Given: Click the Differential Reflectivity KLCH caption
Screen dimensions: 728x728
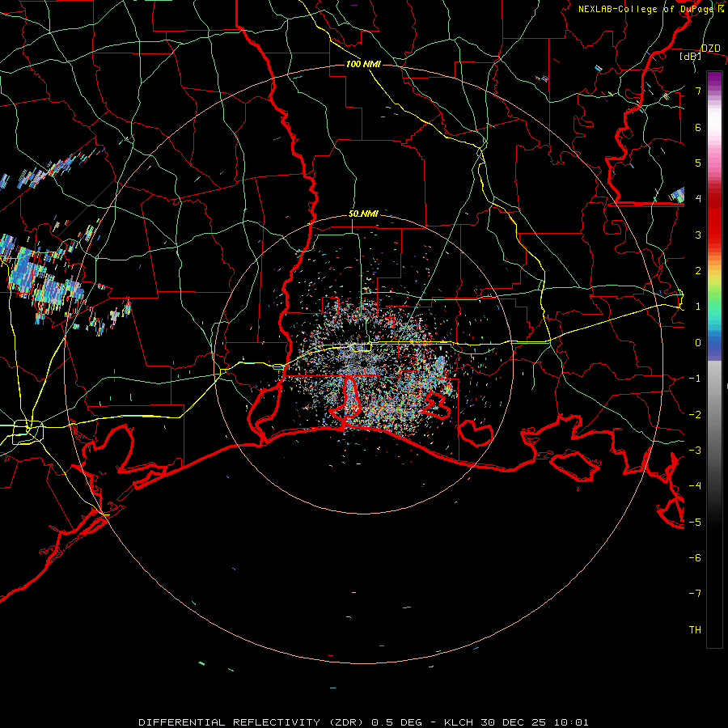Looking at the screenshot, I should coord(363,722).
